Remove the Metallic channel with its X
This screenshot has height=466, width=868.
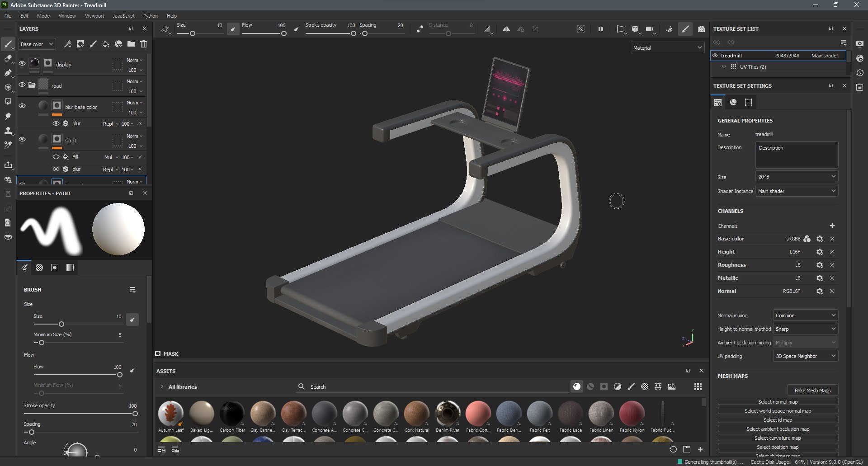[x=832, y=278]
